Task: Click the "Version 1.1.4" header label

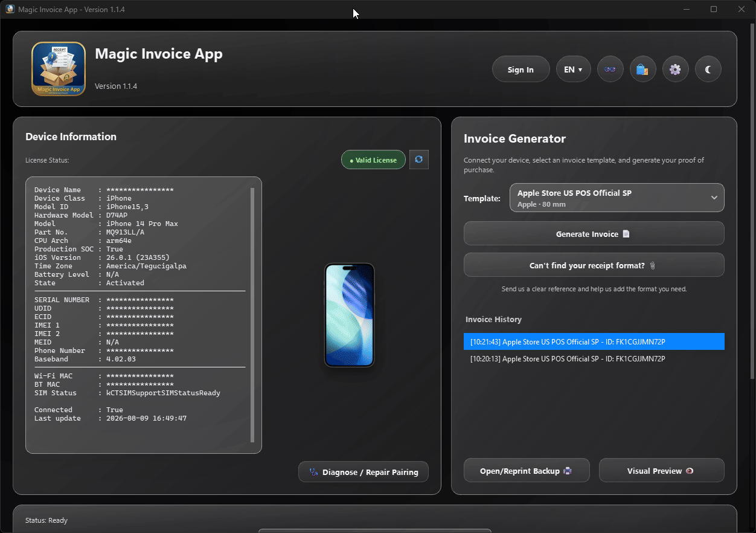Action: (x=116, y=86)
